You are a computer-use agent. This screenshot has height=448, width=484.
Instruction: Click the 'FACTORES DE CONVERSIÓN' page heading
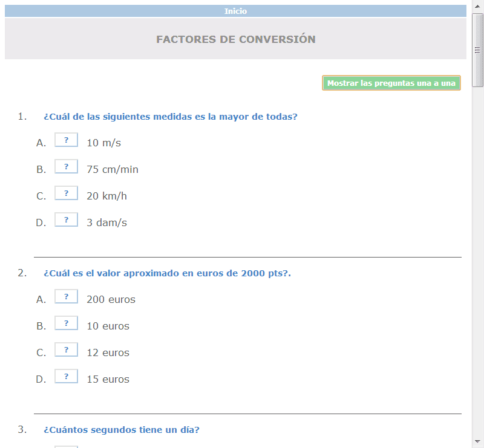coord(235,39)
